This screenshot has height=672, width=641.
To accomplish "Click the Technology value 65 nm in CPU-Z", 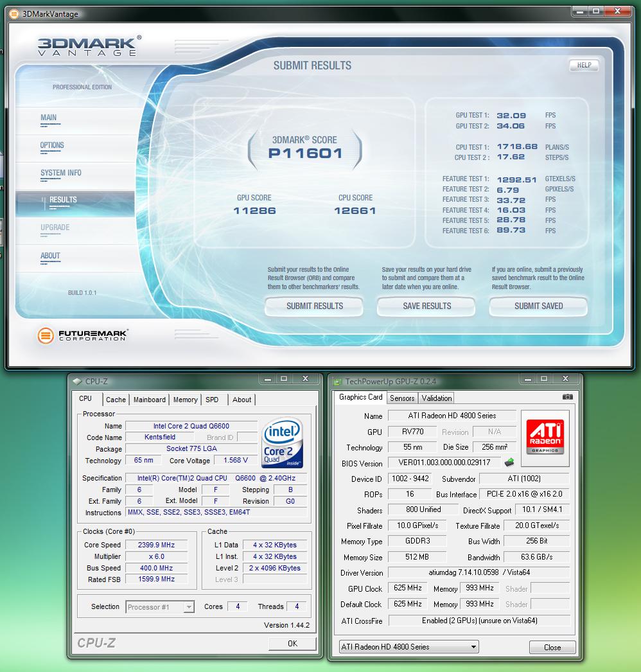I will click(143, 460).
